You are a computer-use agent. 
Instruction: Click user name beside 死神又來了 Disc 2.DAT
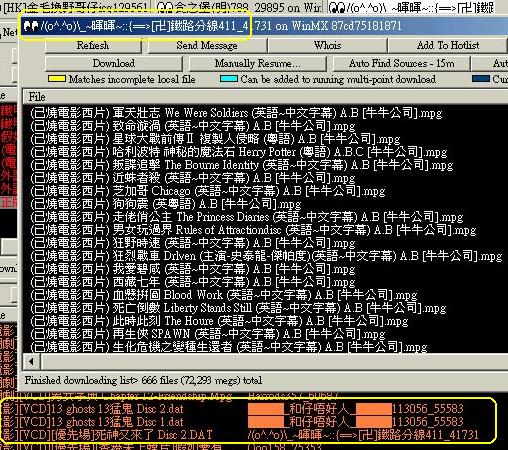tap(363, 435)
